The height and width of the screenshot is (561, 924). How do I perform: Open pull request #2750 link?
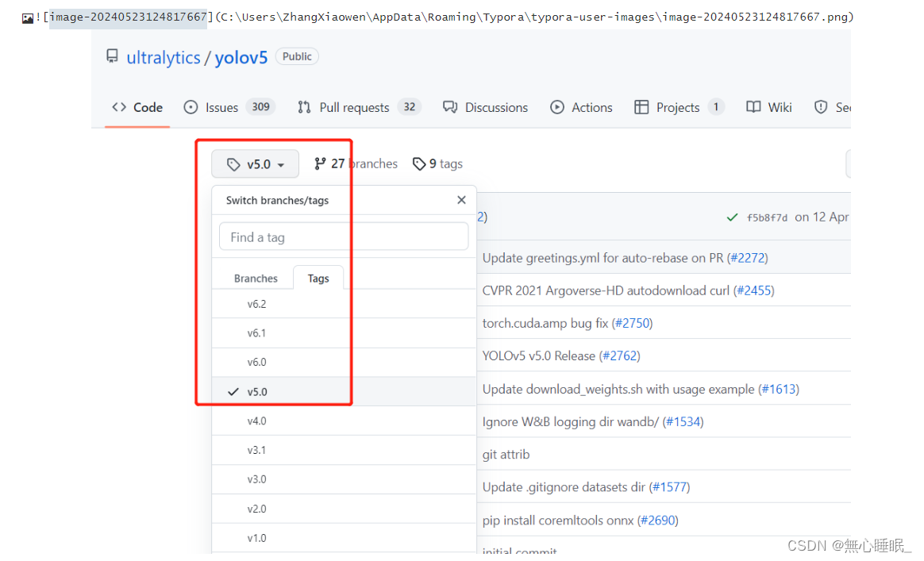coord(633,323)
